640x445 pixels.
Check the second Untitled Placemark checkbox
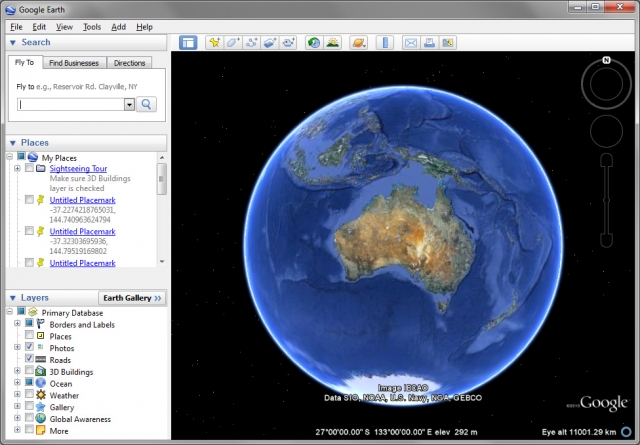(29, 231)
